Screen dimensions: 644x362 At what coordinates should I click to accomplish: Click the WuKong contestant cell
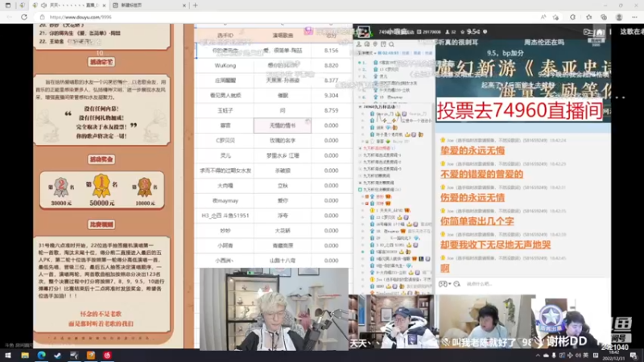tap(225, 66)
